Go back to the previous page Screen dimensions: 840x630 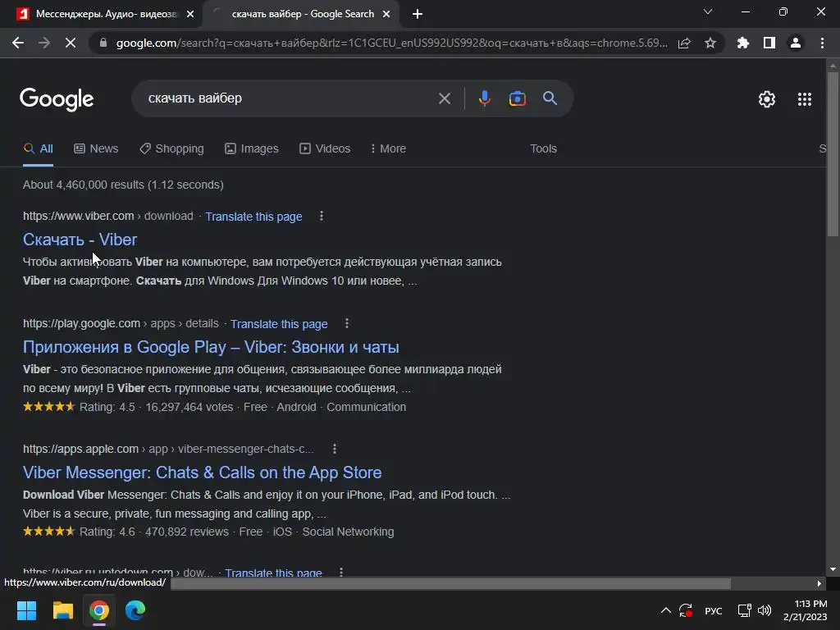coord(18,43)
